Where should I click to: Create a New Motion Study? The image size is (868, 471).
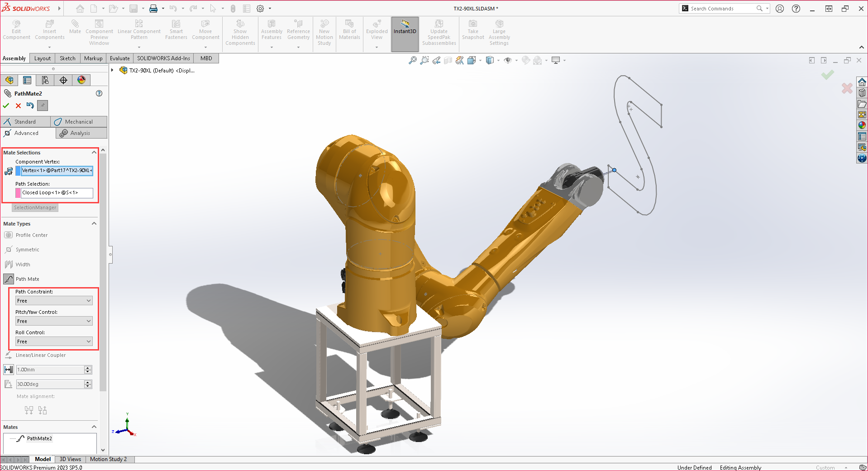pyautogui.click(x=324, y=32)
